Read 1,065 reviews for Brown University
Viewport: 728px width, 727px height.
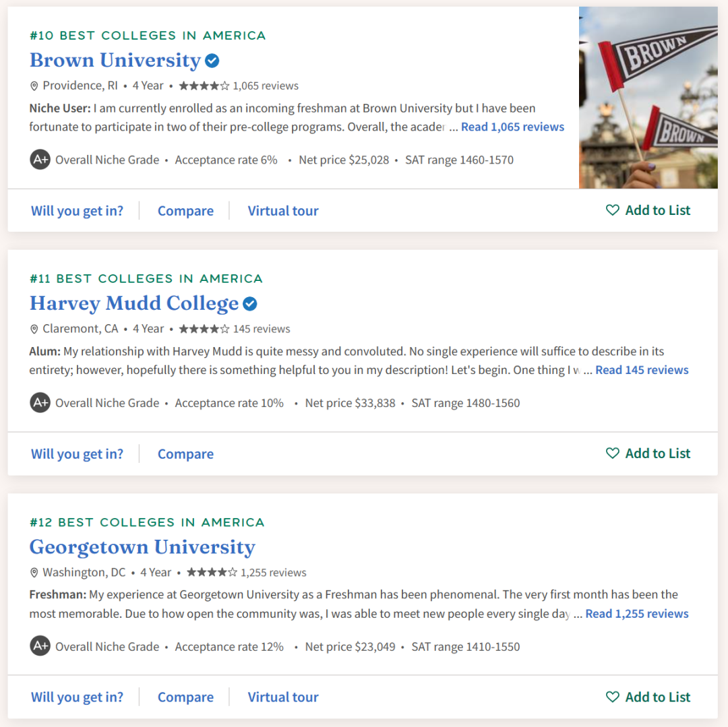pyautogui.click(x=512, y=127)
